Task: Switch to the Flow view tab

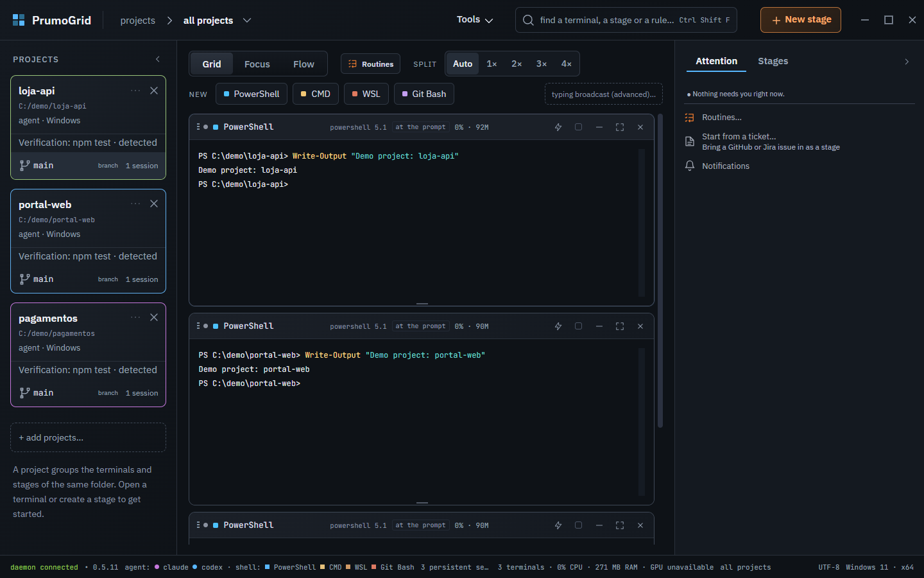Action: (304, 64)
